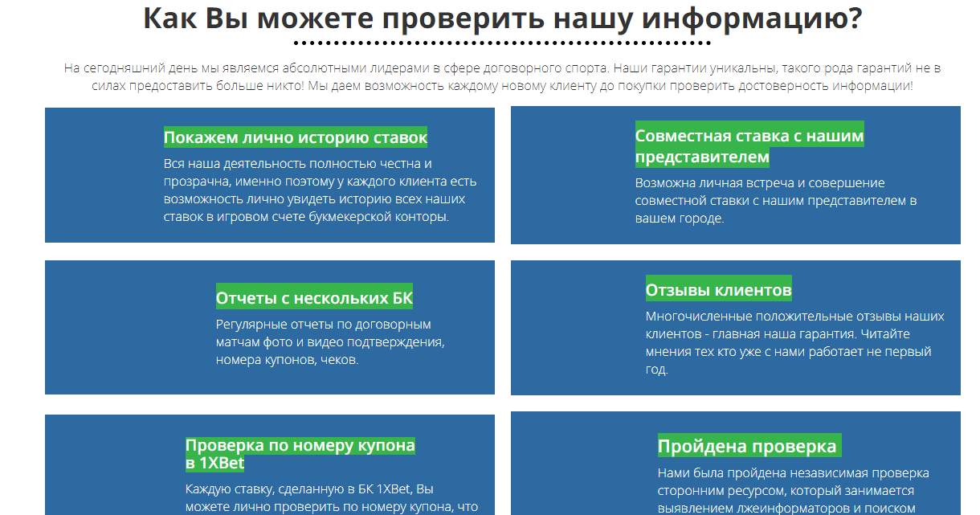Click the description starting 'Вся наша деятельность полностью честна'
Screen dimensions: 980x515
coord(321,190)
